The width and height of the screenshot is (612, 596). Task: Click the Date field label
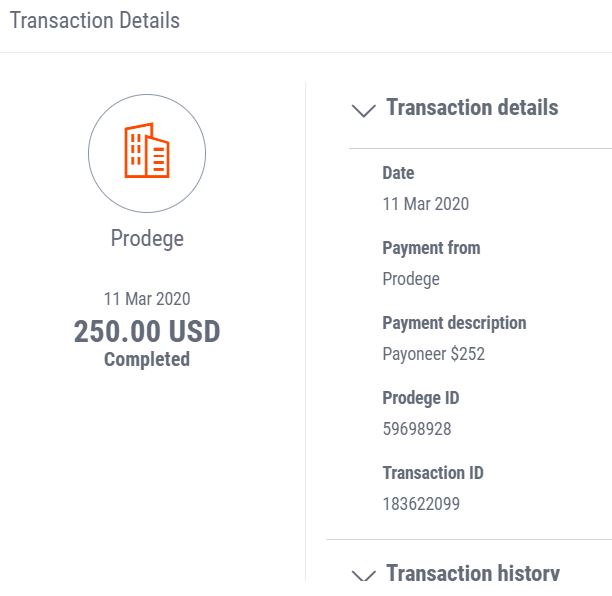click(398, 173)
